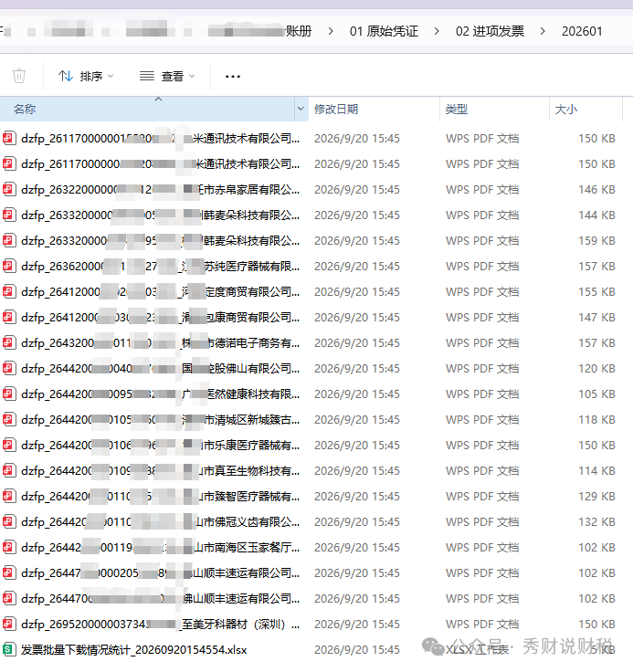The image size is (633, 672).
Task: Click PDF icon of 德诺电子商务 file
Action: tap(9, 342)
